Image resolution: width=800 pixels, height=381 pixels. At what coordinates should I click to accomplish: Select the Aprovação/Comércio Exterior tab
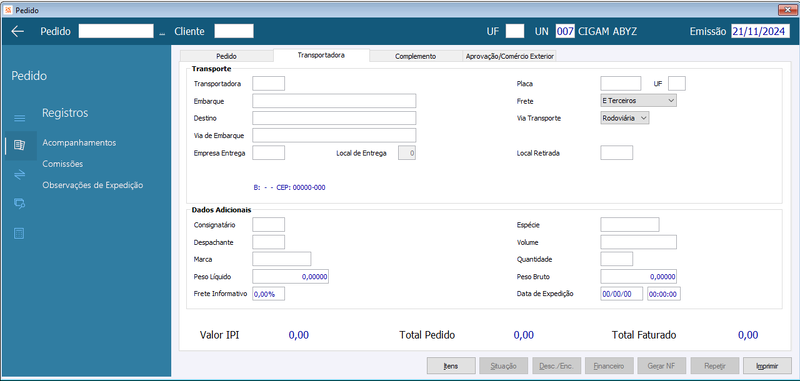[509, 56]
